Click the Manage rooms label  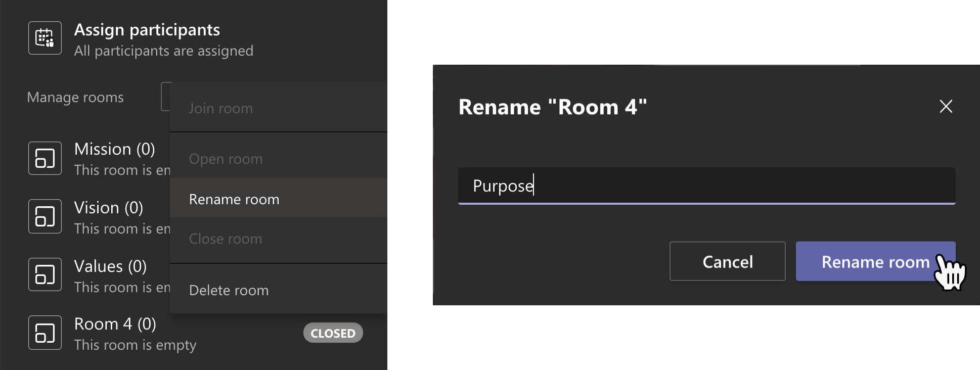pos(75,97)
